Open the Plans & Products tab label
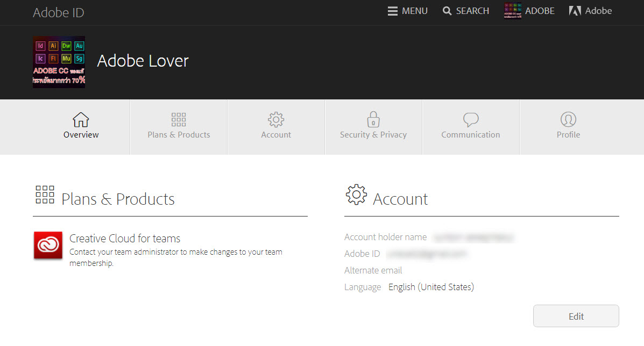The image size is (644, 346). (179, 135)
